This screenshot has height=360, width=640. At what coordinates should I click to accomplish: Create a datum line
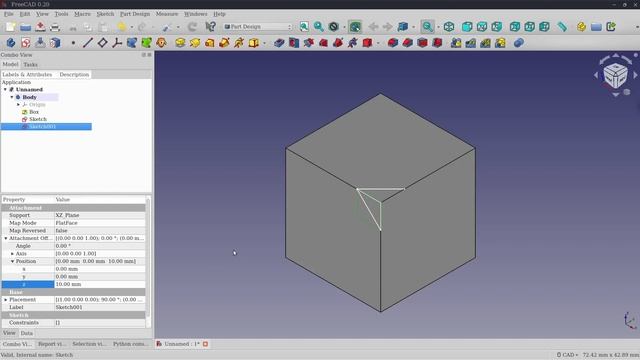pos(88,42)
